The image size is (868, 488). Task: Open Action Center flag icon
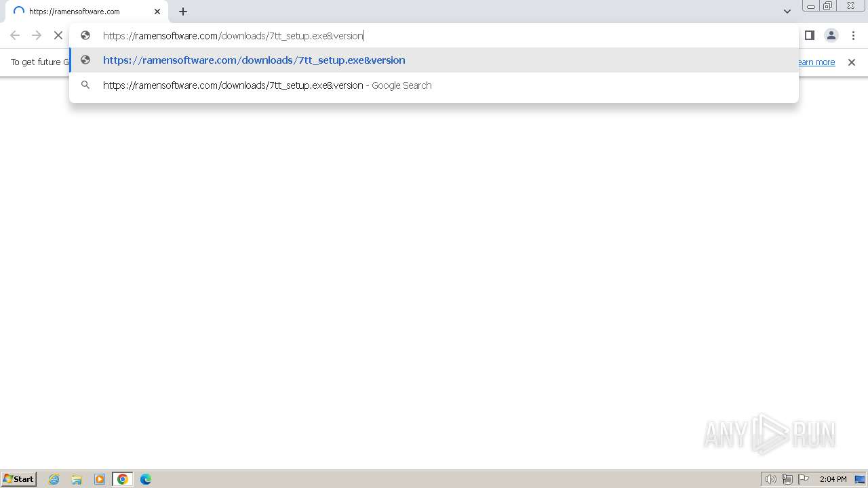tap(804, 479)
